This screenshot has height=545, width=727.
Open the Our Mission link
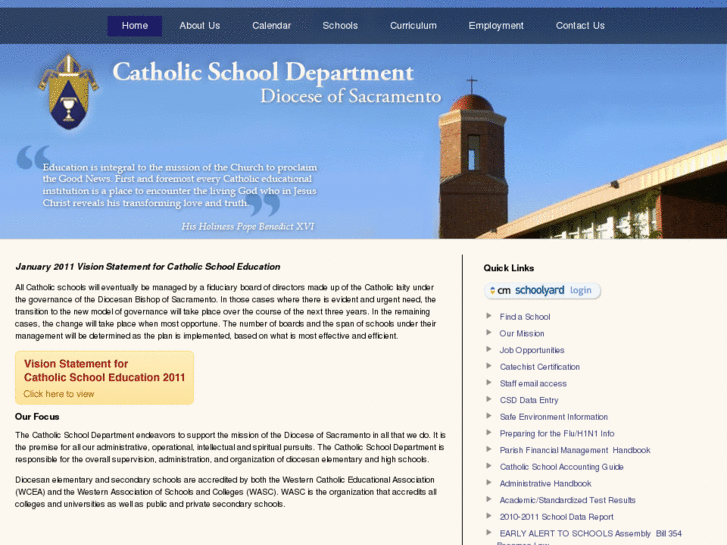[x=522, y=333]
